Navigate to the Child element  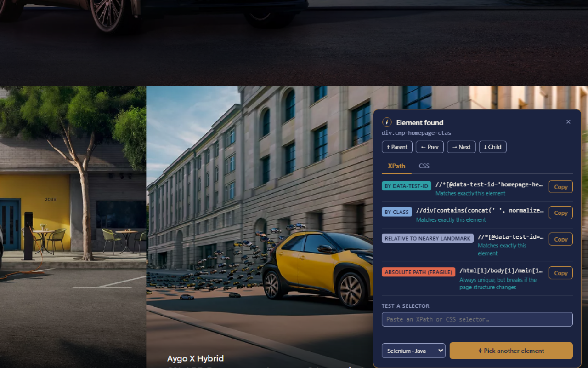coord(492,147)
